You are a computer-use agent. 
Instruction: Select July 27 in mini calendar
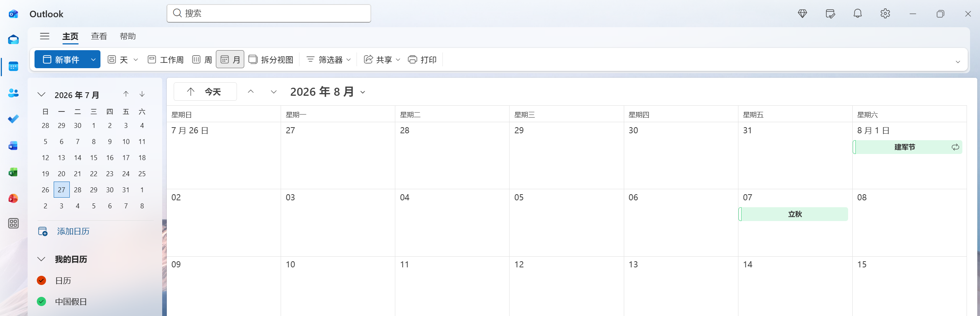[x=62, y=190]
